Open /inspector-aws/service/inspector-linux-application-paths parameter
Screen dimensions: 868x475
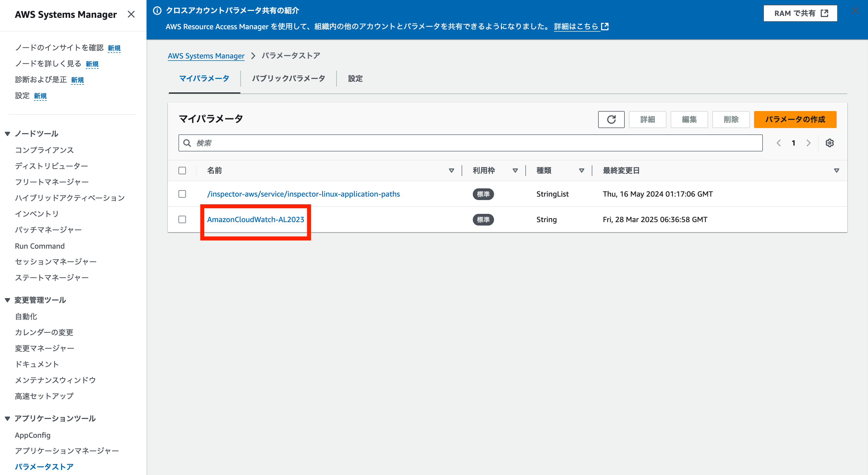click(x=304, y=194)
